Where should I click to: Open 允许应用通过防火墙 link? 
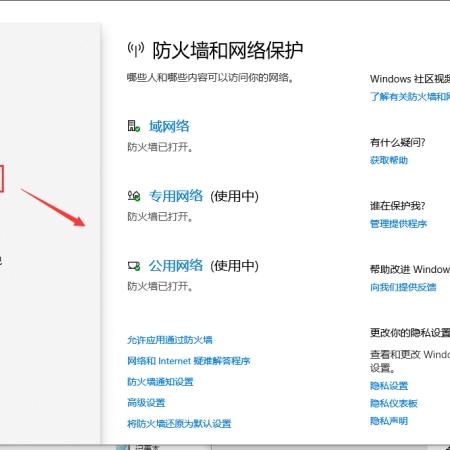[170, 340]
